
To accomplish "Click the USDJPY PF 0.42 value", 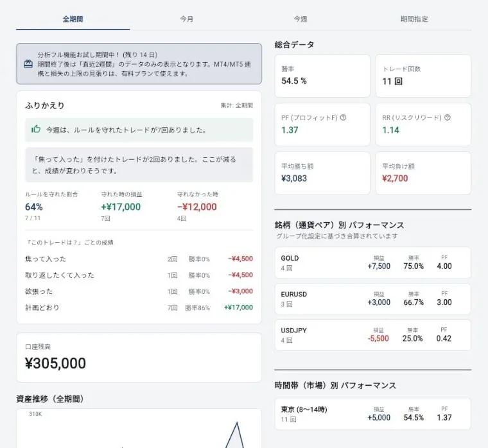I will click(444, 338).
